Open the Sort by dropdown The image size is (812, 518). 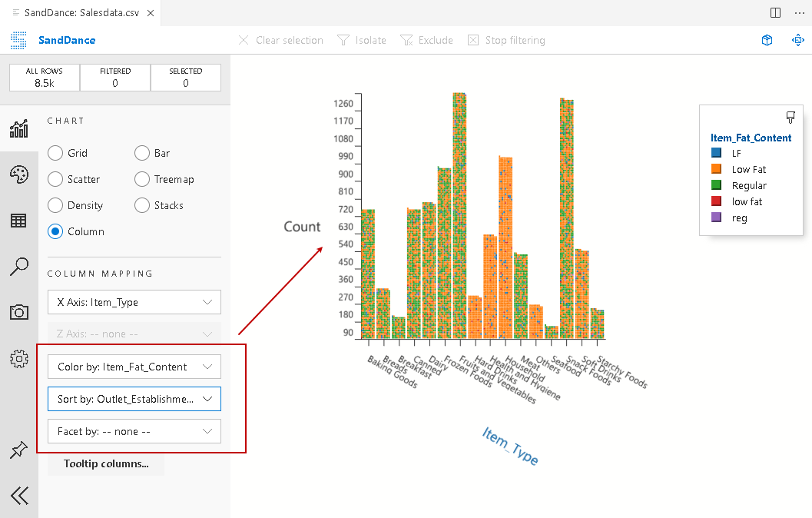[x=134, y=399]
